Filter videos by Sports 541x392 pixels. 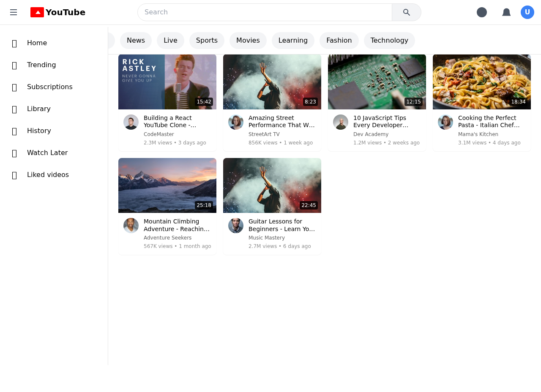[207, 40]
